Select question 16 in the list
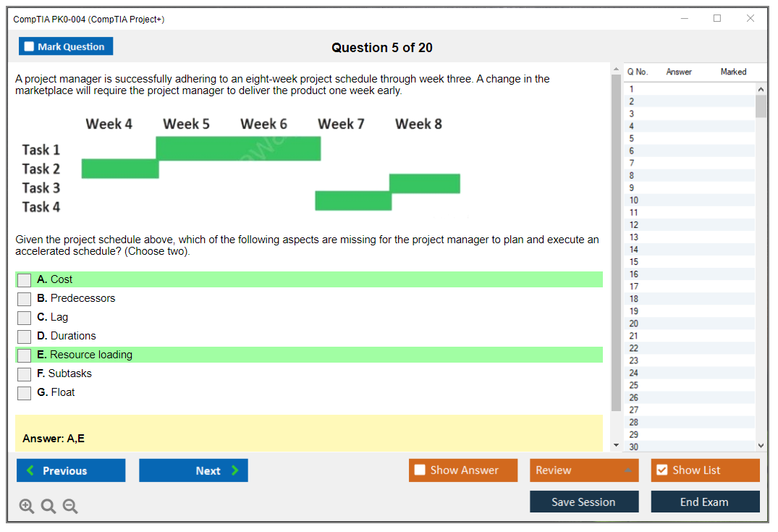Screen dimensions: 778x532 tap(634, 274)
